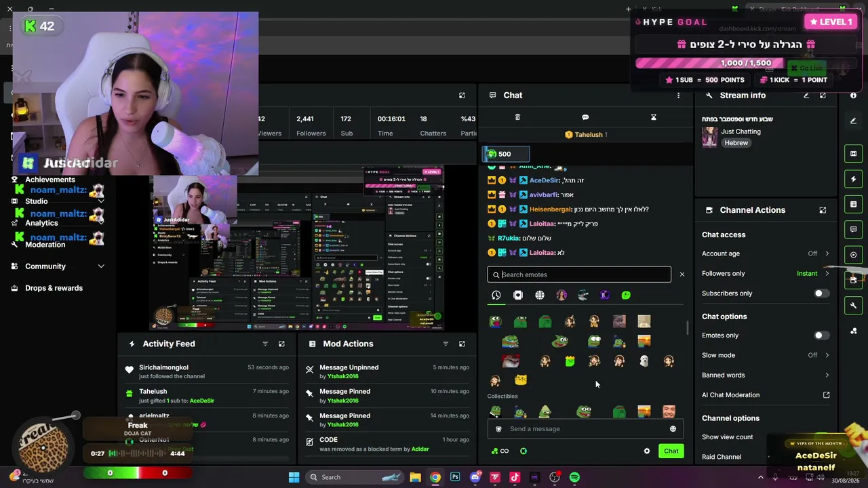Click the clear chat trash icon
Image resolution: width=868 pixels, height=488 pixels.
click(x=517, y=117)
